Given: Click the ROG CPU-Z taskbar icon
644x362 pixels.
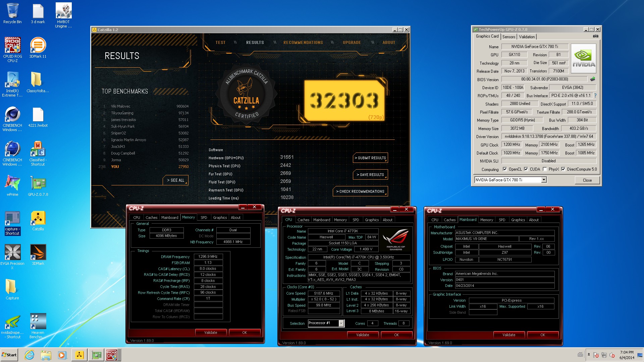Looking at the screenshot, I should click(x=112, y=355).
